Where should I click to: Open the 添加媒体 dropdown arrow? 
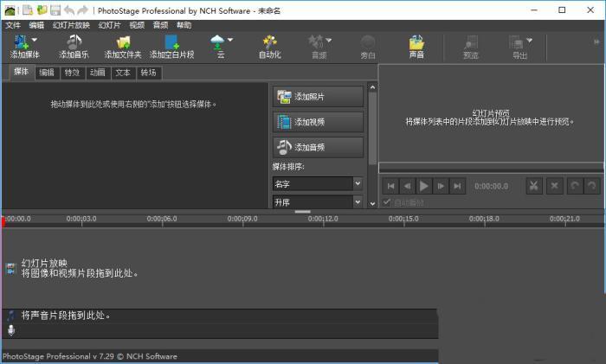click(35, 40)
